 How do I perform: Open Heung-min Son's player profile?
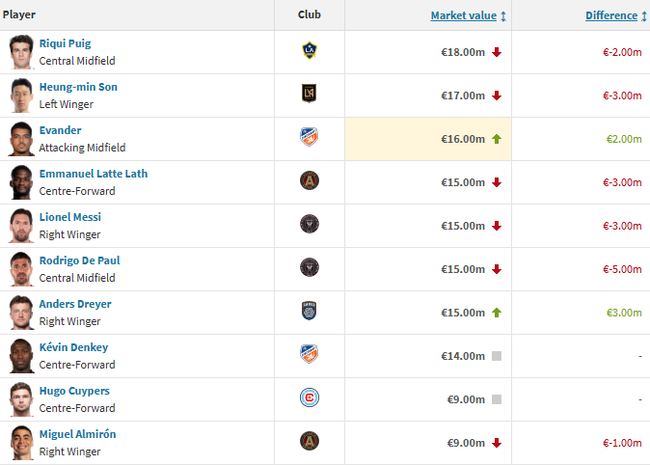78,87
